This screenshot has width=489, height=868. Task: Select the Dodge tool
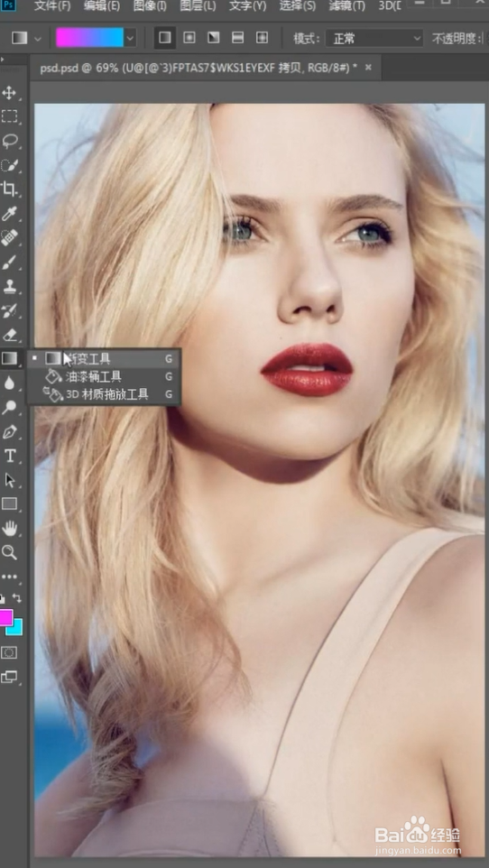(x=9, y=408)
